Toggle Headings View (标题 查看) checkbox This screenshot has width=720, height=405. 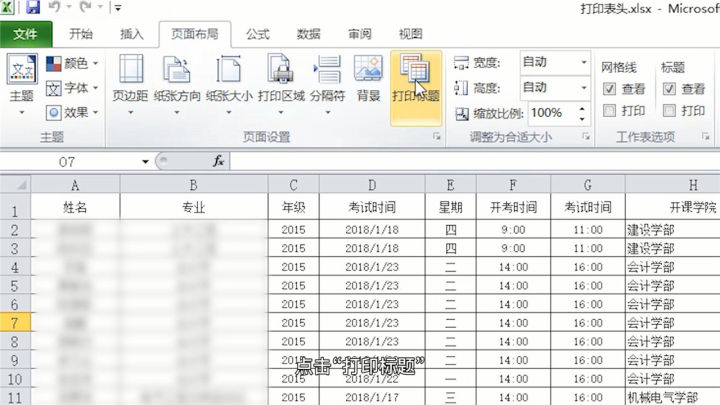click(669, 89)
